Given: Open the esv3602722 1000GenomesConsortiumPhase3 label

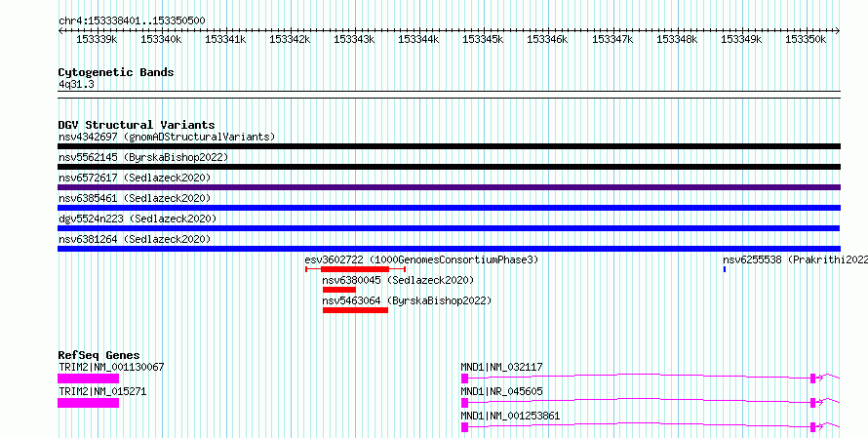Looking at the screenshot, I should point(421,259).
